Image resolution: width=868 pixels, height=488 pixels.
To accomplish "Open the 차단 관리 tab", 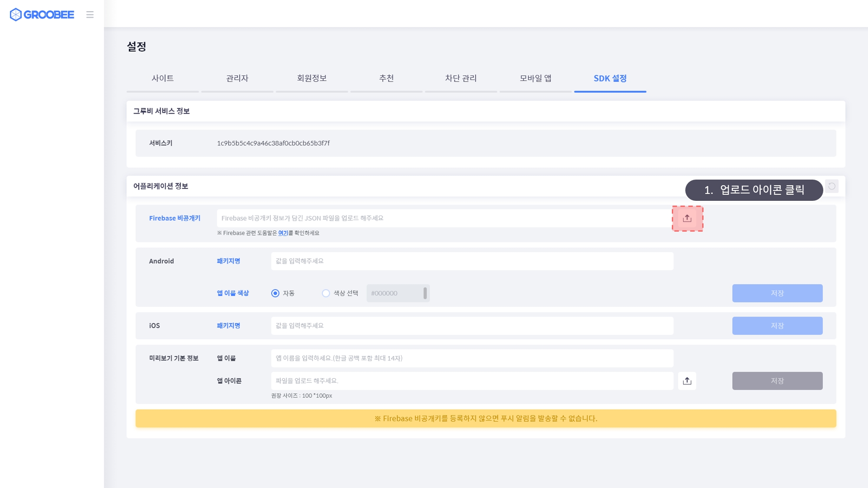I will (x=461, y=78).
